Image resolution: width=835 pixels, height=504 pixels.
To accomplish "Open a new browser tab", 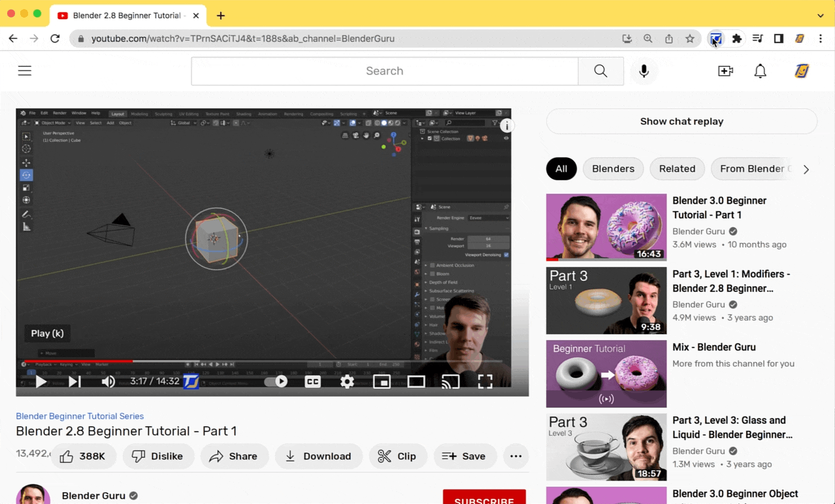I will pyautogui.click(x=221, y=16).
